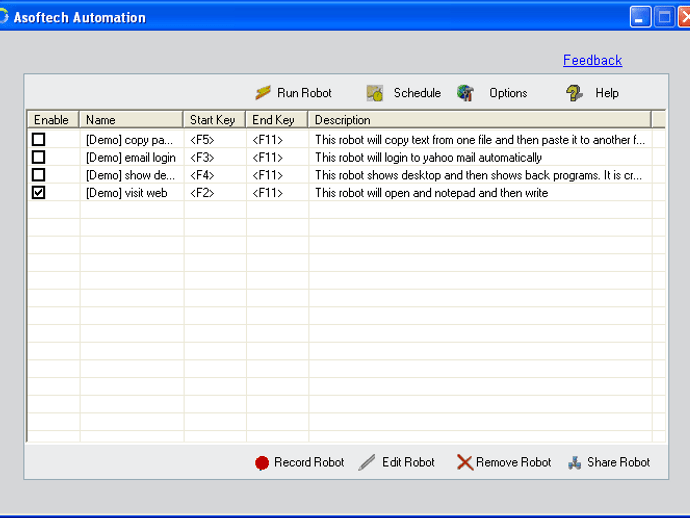Viewport: 690px width, 518px height.
Task: Click the description about yahoo mail login
Action: 428,158
